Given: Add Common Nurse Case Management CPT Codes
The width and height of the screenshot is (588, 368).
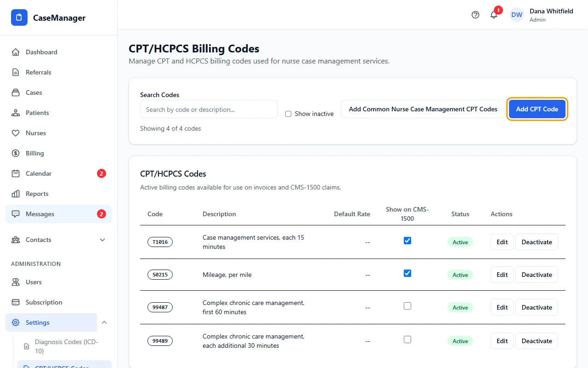Looking at the screenshot, I should click(x=423, y=109).
